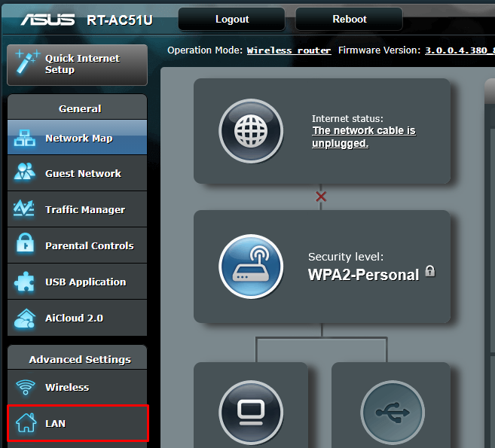Click the Network Map icon in sidebar
Image resolution: width=495 pixels, height=448 pixels.
click(x=25, y=138)
